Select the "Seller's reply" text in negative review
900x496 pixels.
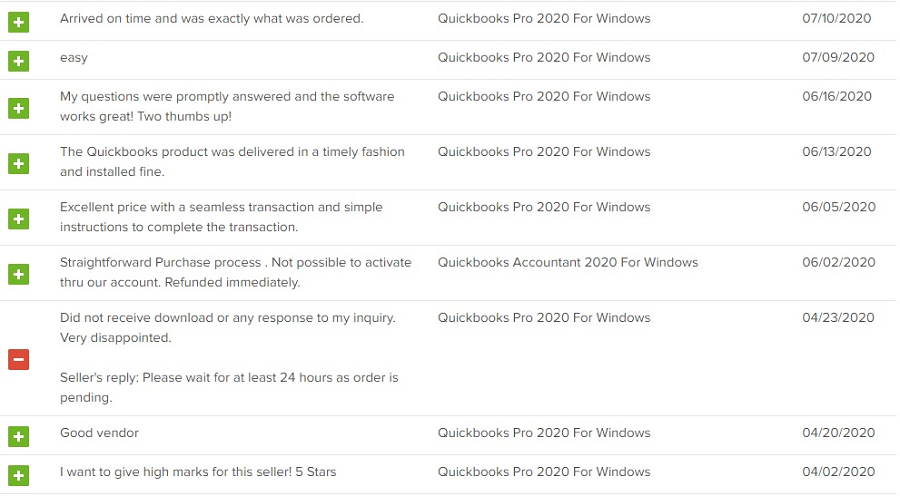(229, 387)
